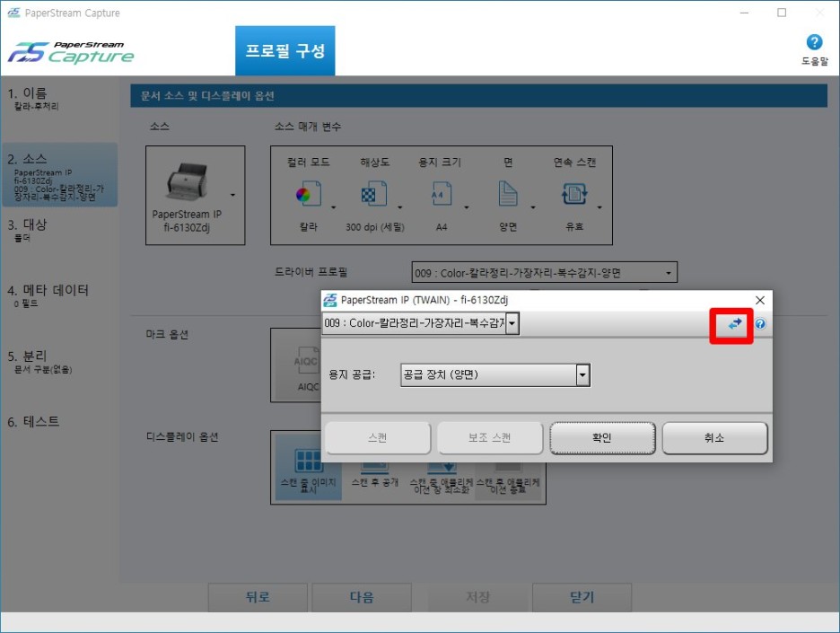The width and height of the screenshot is (840, 633).
Task: Click the 해상도 resolution icon
Action: (374, 193)
